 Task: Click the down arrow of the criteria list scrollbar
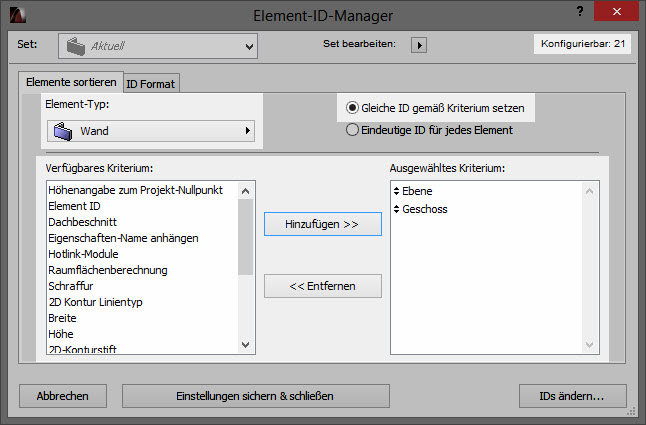(246, 344)
